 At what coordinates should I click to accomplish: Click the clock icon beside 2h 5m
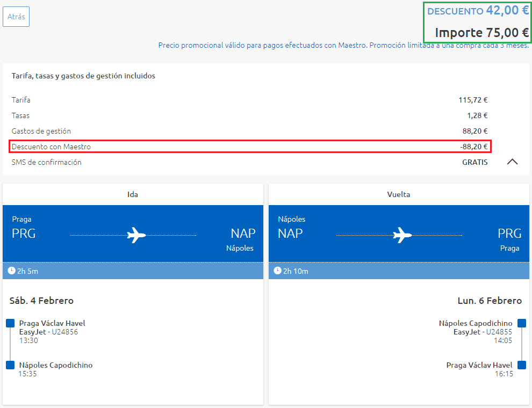(x=11, y=271)
